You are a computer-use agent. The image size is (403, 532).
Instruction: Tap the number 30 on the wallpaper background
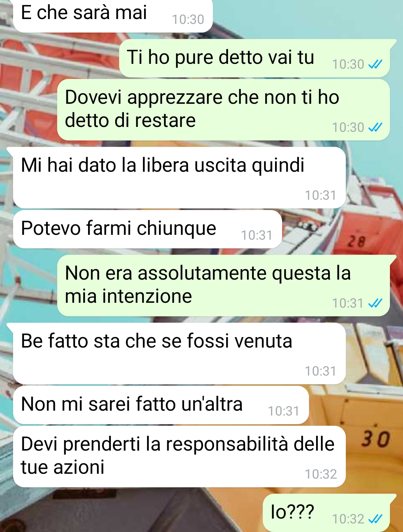[375, 439]
